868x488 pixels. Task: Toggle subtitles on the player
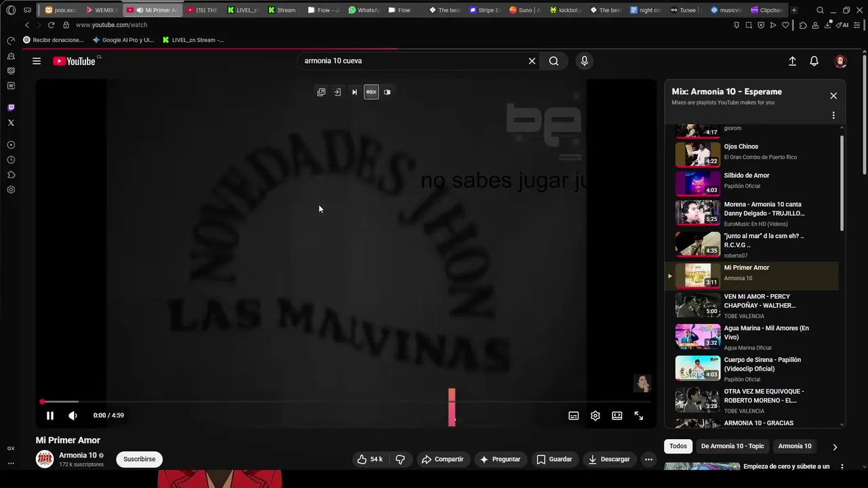click(574, 415)
